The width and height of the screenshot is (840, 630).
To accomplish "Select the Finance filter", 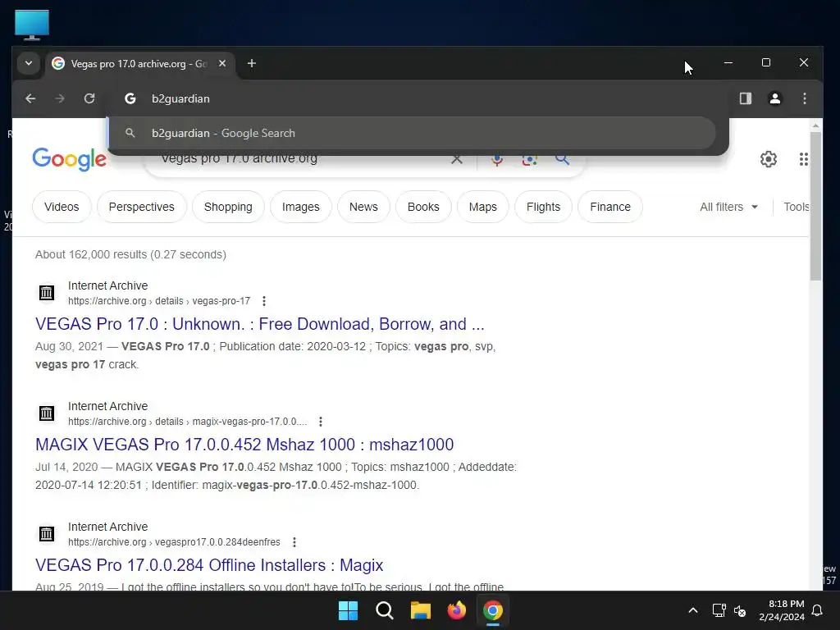I will (x=610, y=207).
